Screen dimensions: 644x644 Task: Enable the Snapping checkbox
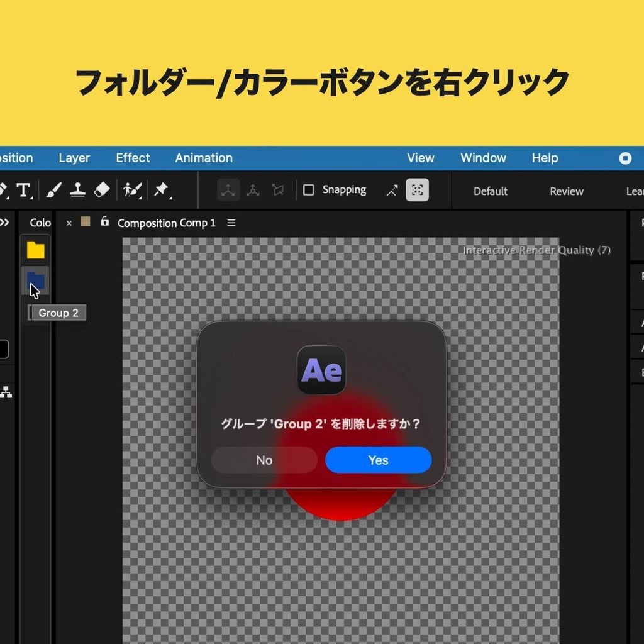click(308, 189)
